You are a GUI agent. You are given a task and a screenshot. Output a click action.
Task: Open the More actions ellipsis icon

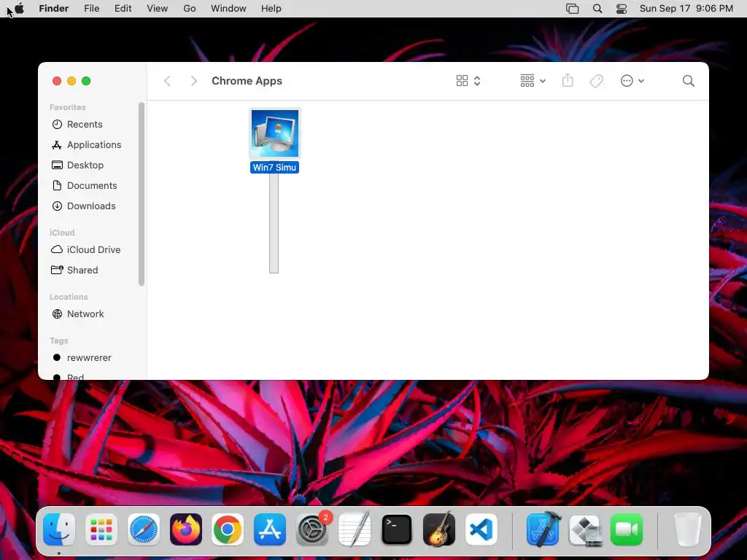pyautogui.click(x=627, y=81)
